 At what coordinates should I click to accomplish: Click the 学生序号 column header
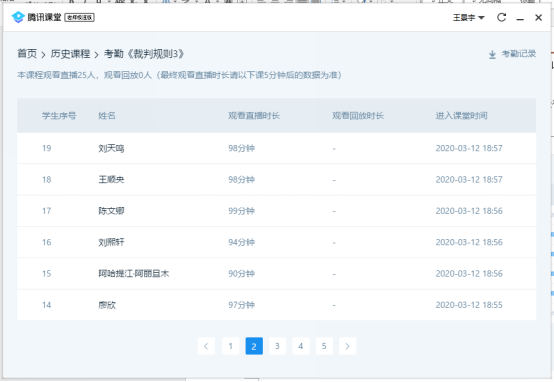coord(59,116)
